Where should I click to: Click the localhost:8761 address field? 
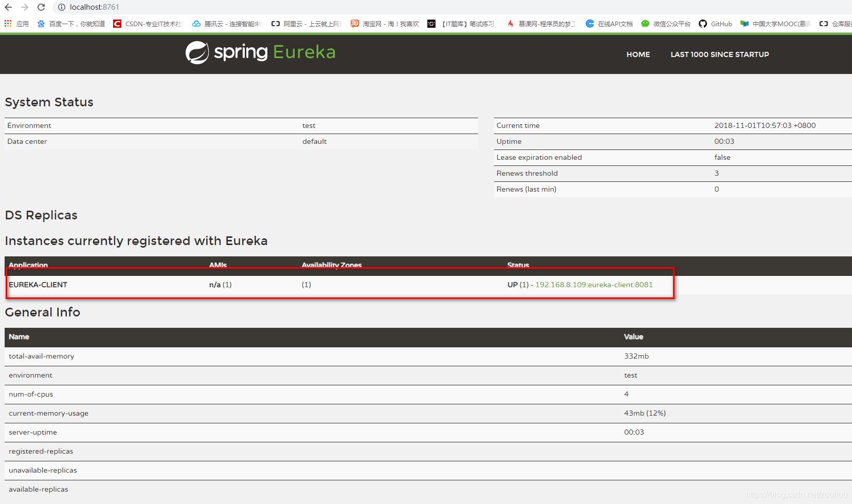[x=95, y=7]
